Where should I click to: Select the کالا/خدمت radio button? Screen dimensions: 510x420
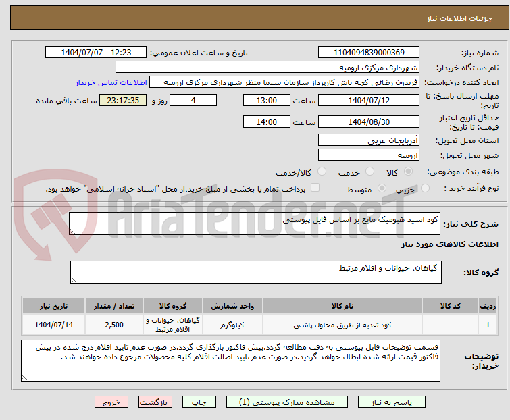(322, 172)
